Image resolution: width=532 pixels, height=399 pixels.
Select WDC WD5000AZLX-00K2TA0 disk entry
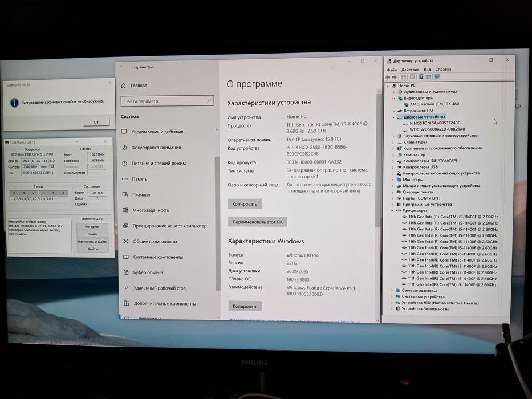tap(437, 129)
